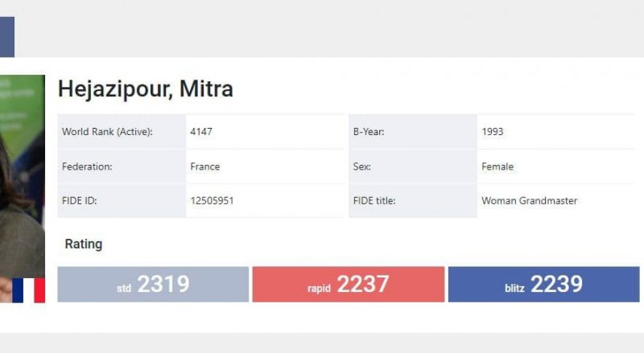Select the std 2319 rating box
644x353 pixels.
pos(153,285)
